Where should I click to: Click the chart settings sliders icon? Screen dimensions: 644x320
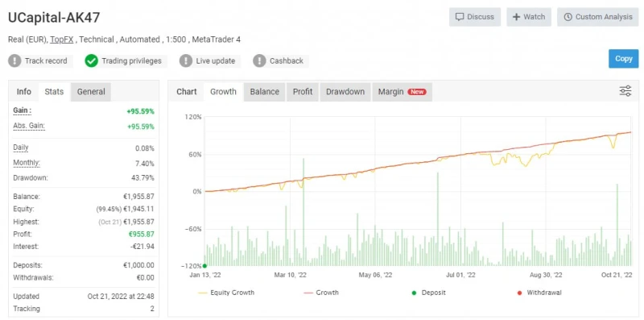tap(625, 91)
